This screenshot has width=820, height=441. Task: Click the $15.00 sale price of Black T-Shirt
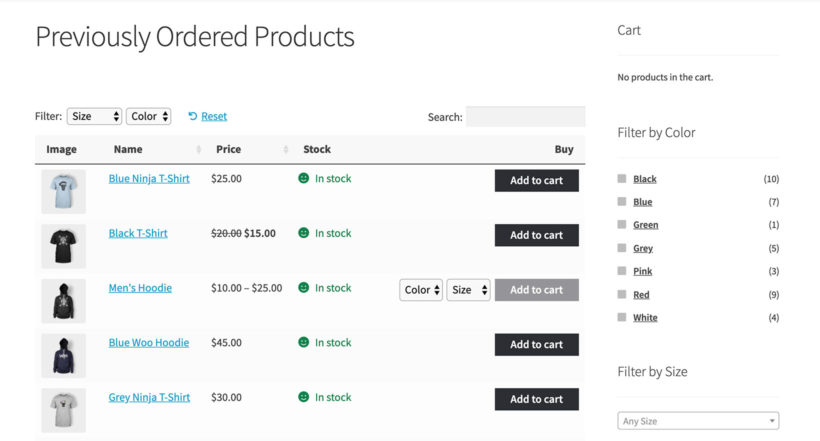tap(260, 233)
